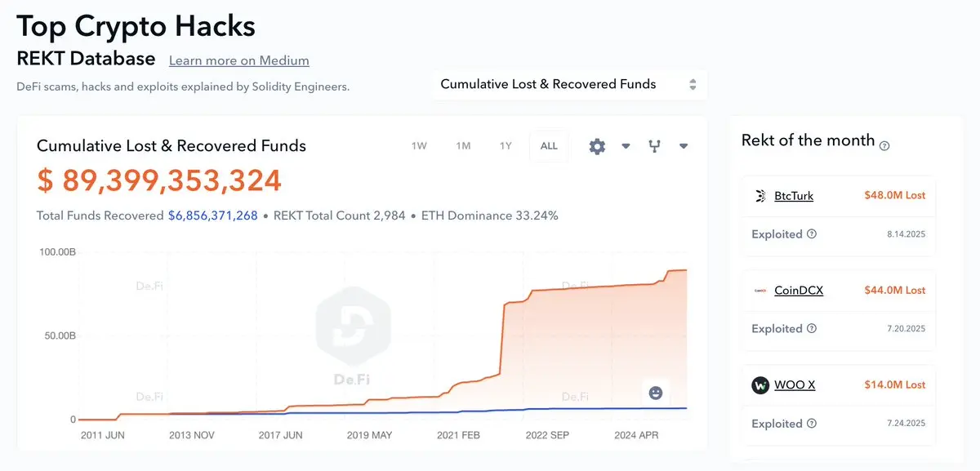The height and width of the screenshot is (471, 980).
Task: Click the 8.14.2025 date
Action: 906,234
